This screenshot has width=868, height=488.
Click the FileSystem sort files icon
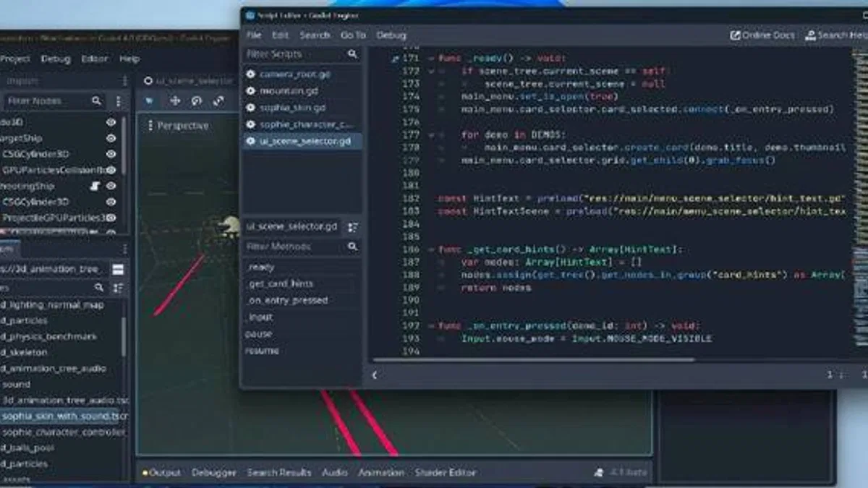119,288
